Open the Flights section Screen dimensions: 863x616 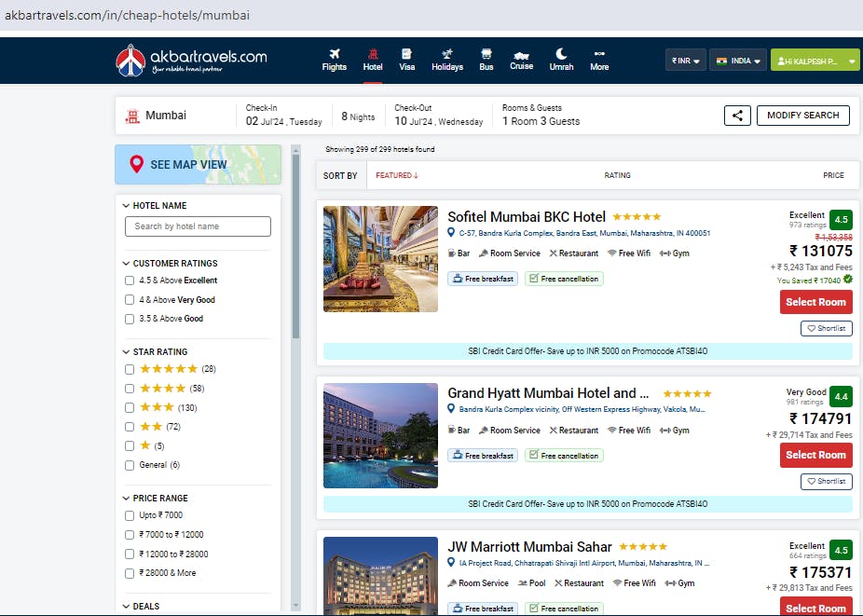[334, 60]
